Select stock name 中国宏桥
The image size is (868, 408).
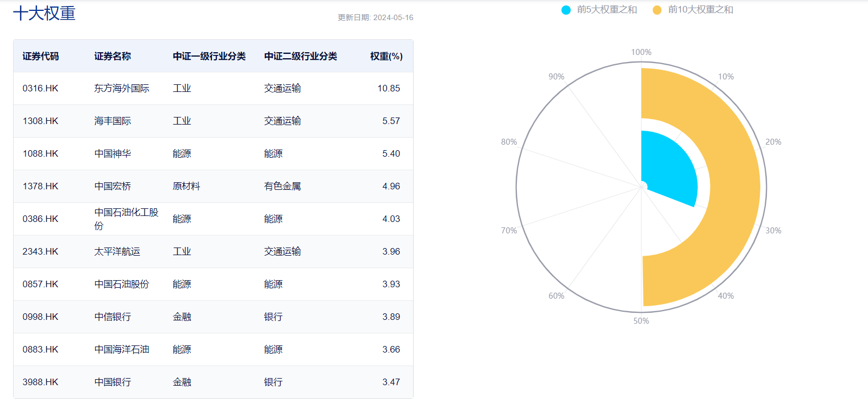(113, 186)
